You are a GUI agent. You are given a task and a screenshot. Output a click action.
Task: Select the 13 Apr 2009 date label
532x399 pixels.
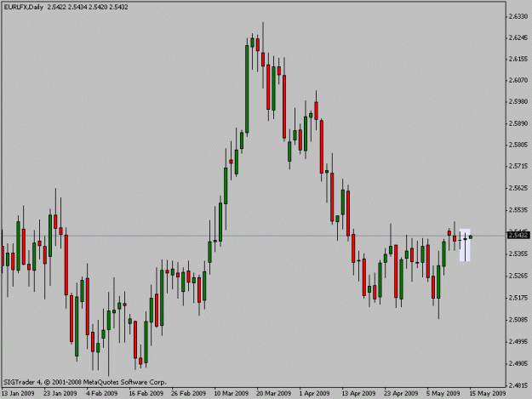[358, 393]
